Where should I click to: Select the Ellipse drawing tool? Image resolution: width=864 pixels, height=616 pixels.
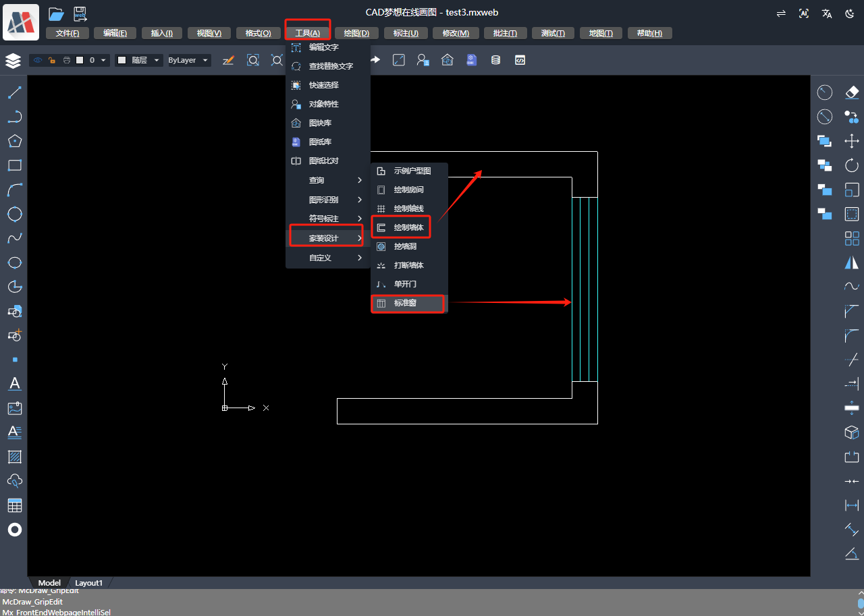(14, 262)
